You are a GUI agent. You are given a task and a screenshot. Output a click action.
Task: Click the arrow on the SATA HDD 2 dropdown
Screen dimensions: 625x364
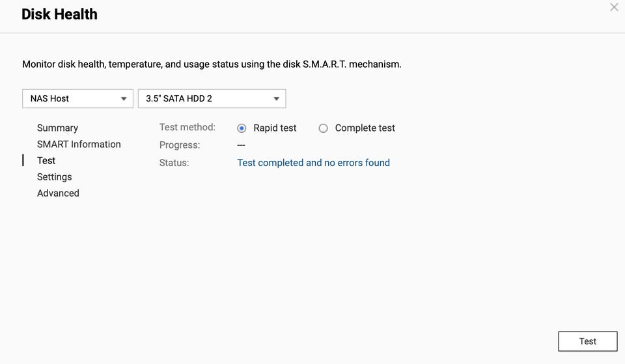point(277,99)
